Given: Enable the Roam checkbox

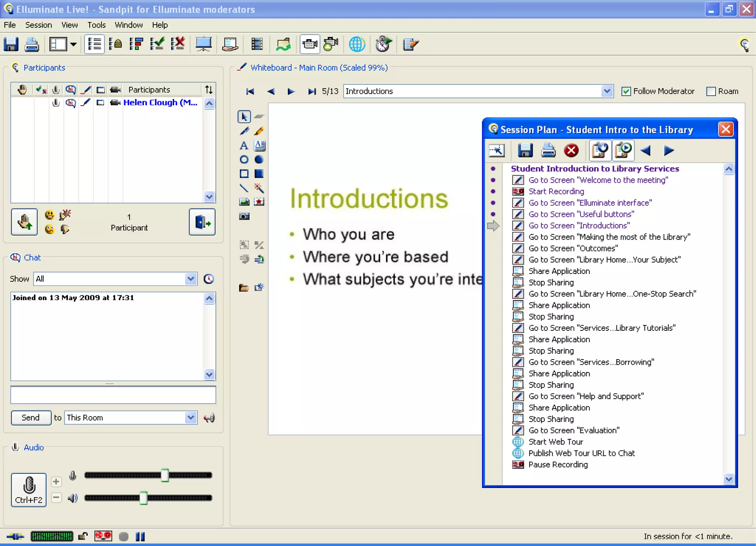Looking at the screenshot, I should (711, 91).
